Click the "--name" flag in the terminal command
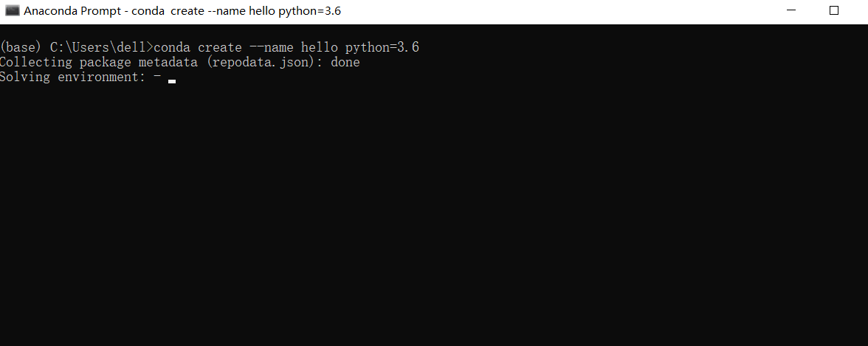Screen dimensions: 868x346 [x=272, y=48]
